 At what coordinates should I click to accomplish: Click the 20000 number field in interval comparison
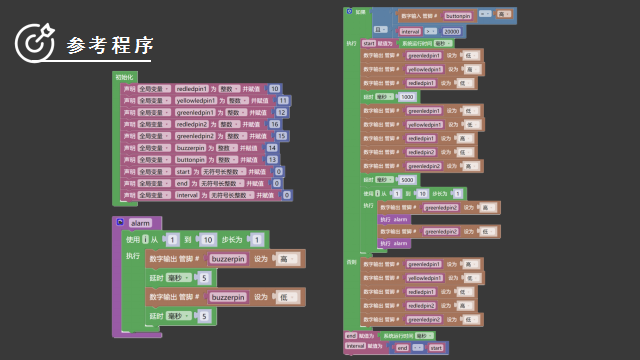coord(452,31)
